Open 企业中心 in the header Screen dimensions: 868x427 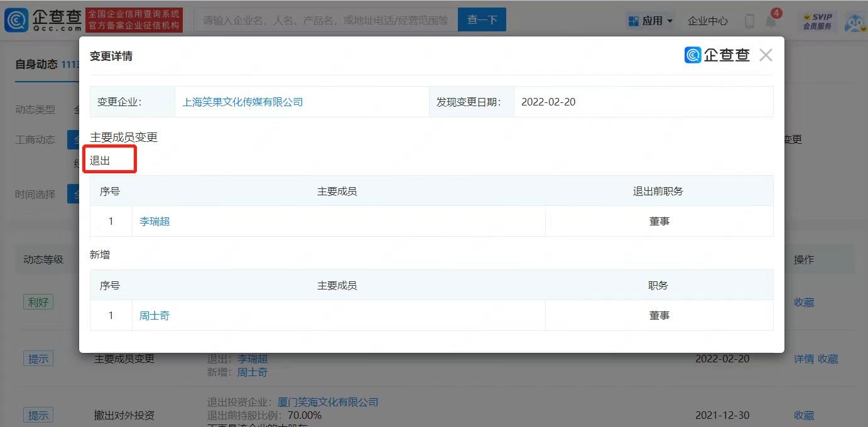coord(708,21)
